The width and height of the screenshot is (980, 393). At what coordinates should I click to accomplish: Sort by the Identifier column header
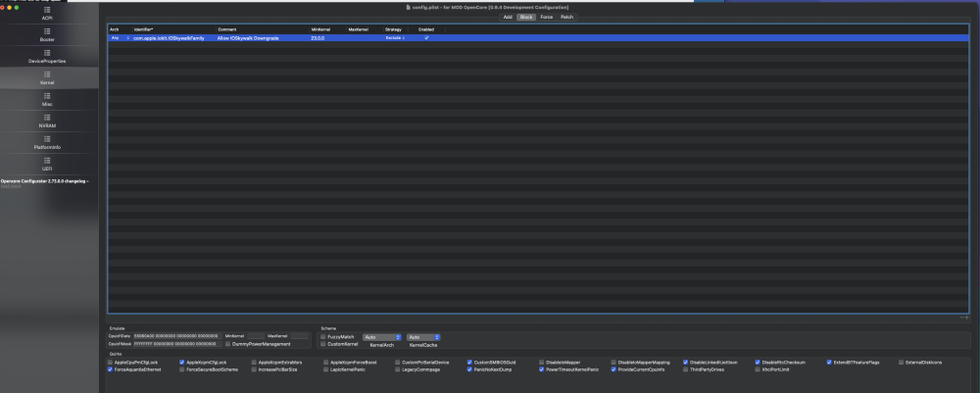[173, 29]
